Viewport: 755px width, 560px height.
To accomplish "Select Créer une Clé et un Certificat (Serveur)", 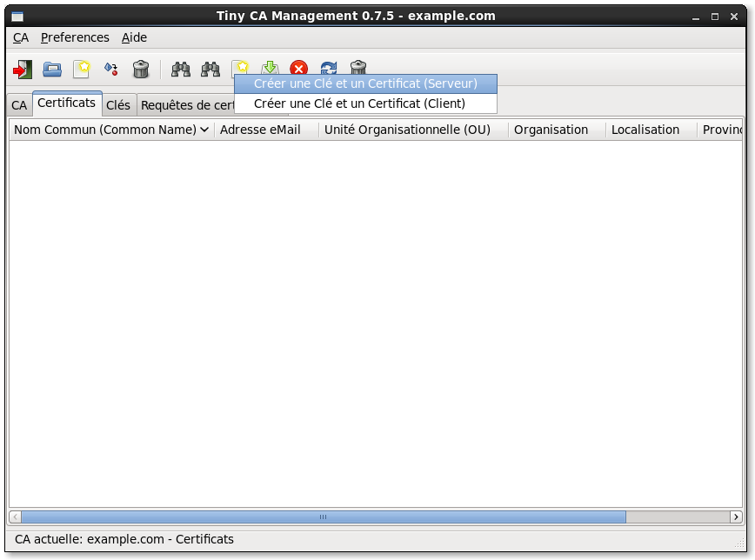I will click(365, 84).
